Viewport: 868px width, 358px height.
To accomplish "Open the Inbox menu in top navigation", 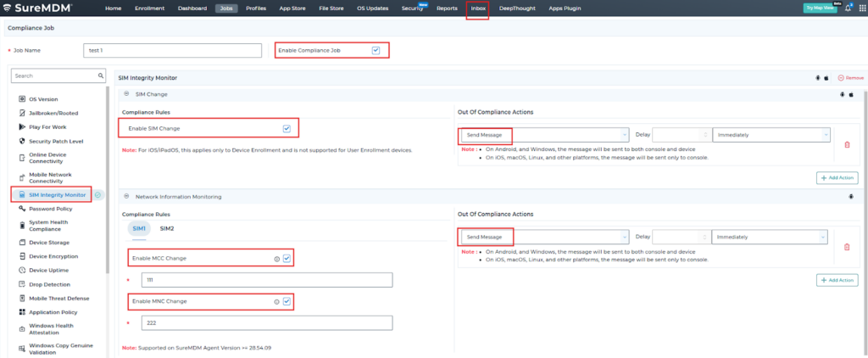I will pyautogui.click(x=477, y=8).
